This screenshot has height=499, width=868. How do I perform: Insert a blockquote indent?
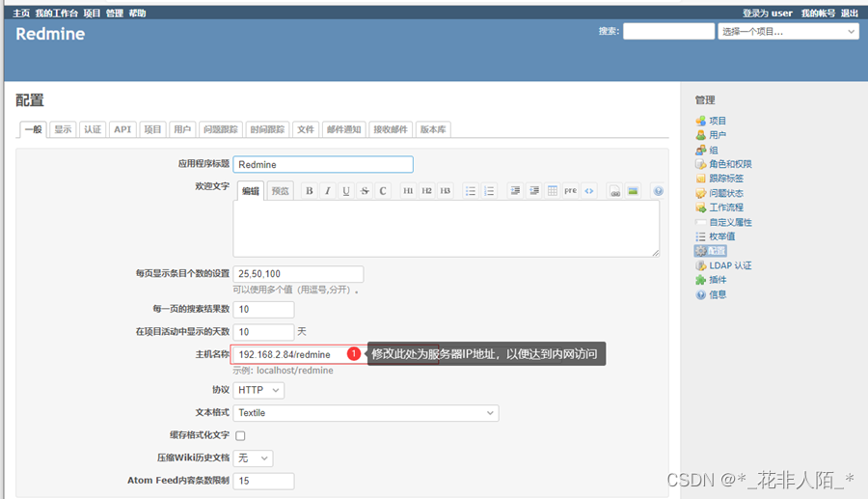click(x=515, y=190)
